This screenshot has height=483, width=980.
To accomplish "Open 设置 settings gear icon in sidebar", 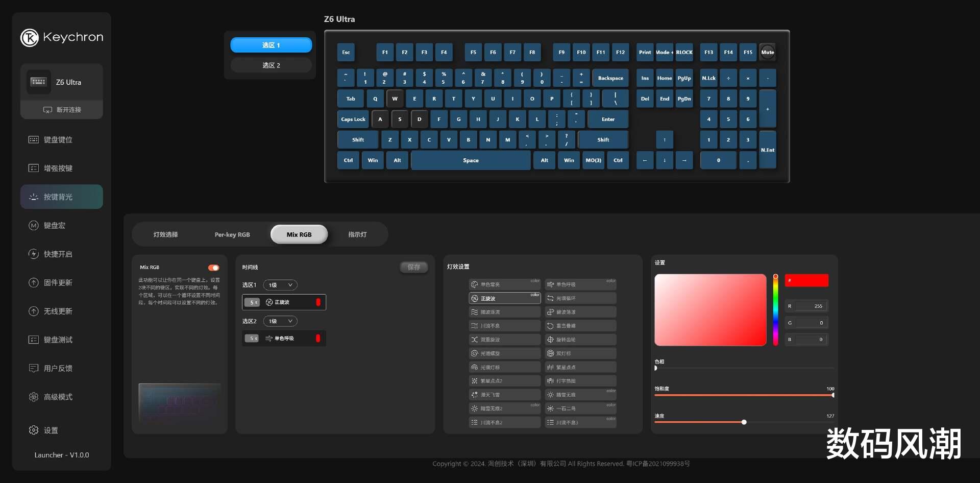I will pos(34,430).
